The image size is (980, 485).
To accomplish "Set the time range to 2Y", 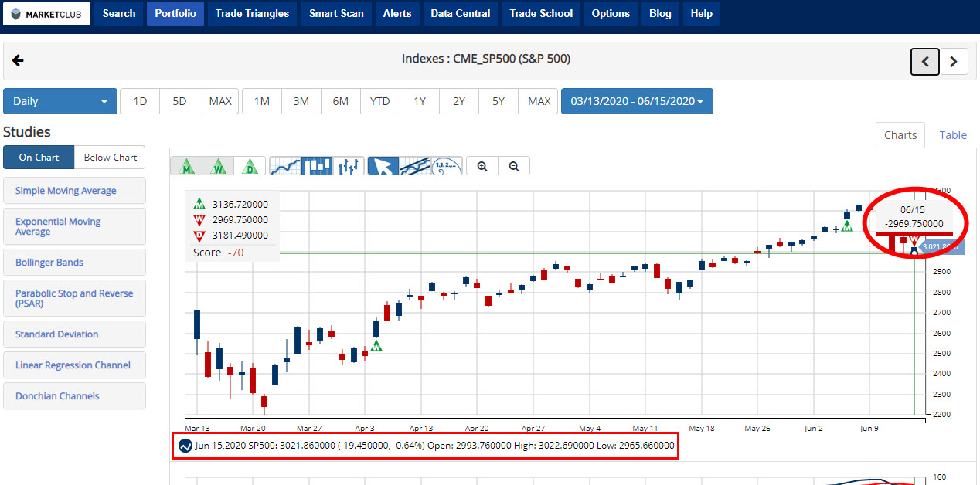I will (x=459, y=101).
